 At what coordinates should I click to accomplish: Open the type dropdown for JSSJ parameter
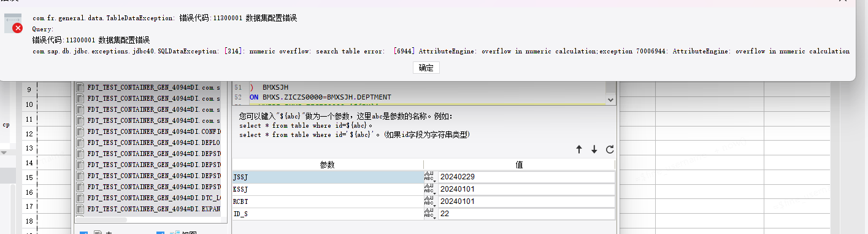tap(429, 177)
